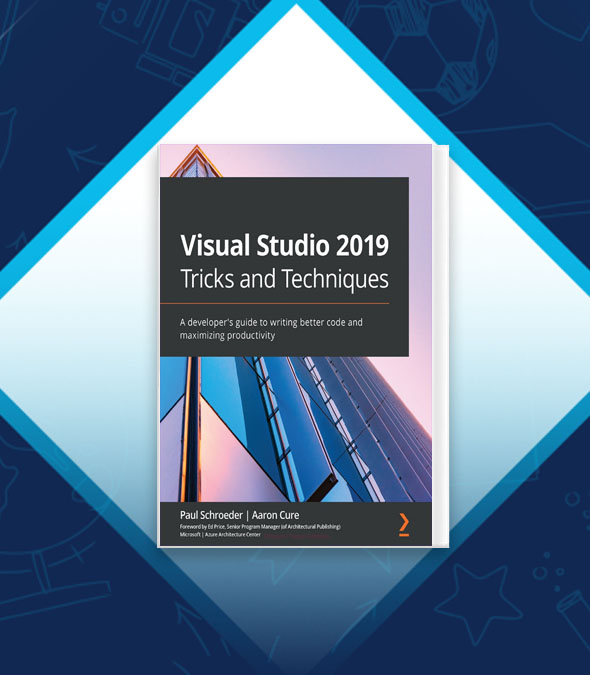This screenshot has width=590, height=675.
Task: Click the author name Paul Schroeder
Action: tap(211, 515)
